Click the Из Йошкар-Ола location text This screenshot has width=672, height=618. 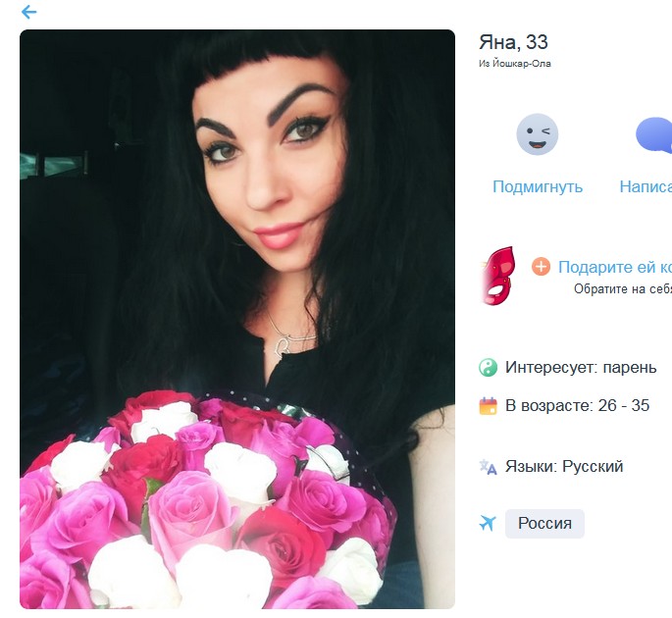click(515, 64)
